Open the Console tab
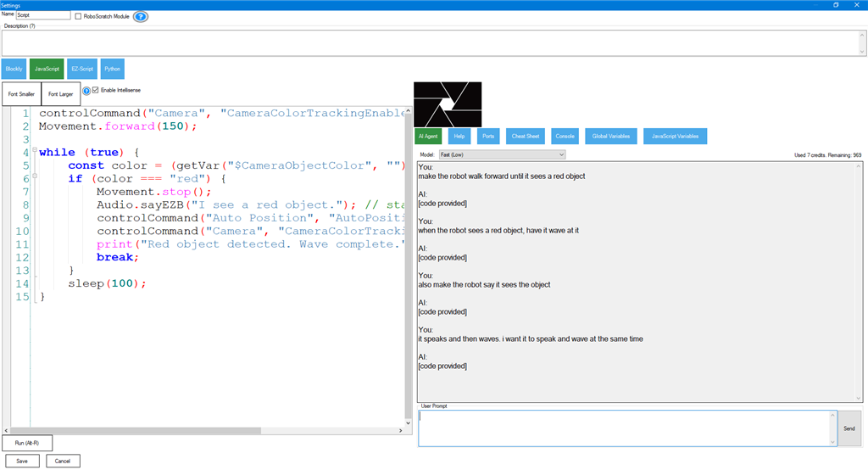 pyautogui.click(x=565, y=137)
